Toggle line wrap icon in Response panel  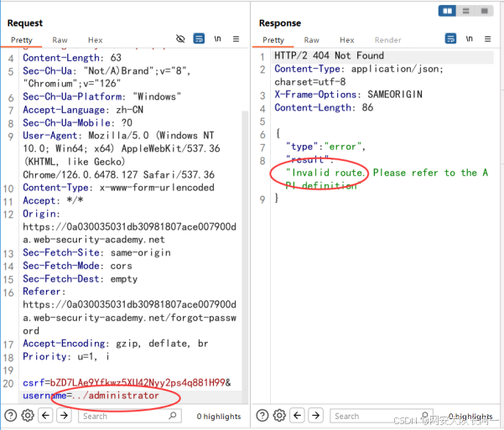click(x=450, y=39)
